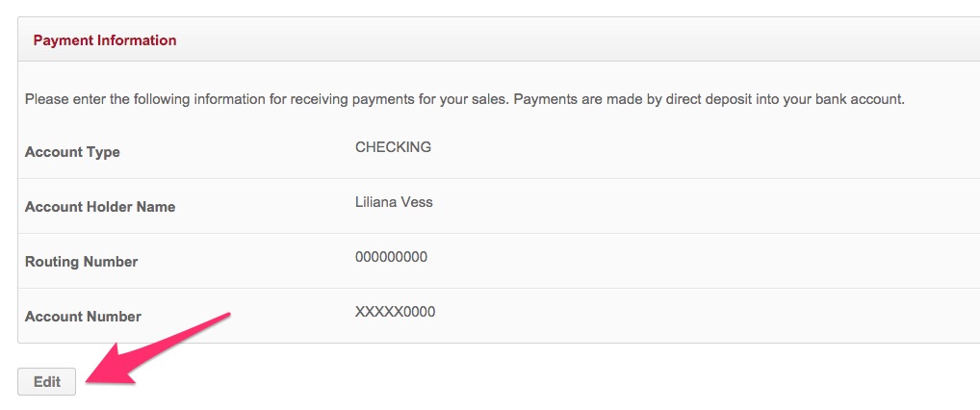The width and height of the screenshot is (980, 410).
Task: Select the Payment Information heading
Action: pos(105,40)
